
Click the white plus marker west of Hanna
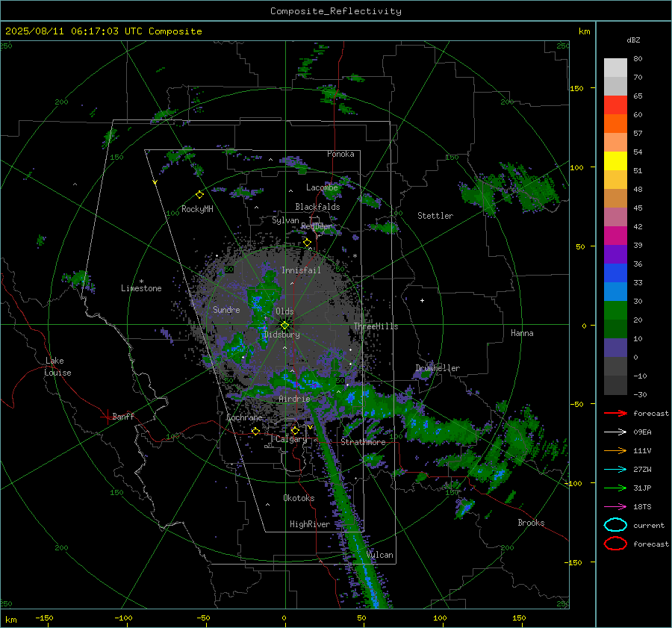[x=422, y=300]
